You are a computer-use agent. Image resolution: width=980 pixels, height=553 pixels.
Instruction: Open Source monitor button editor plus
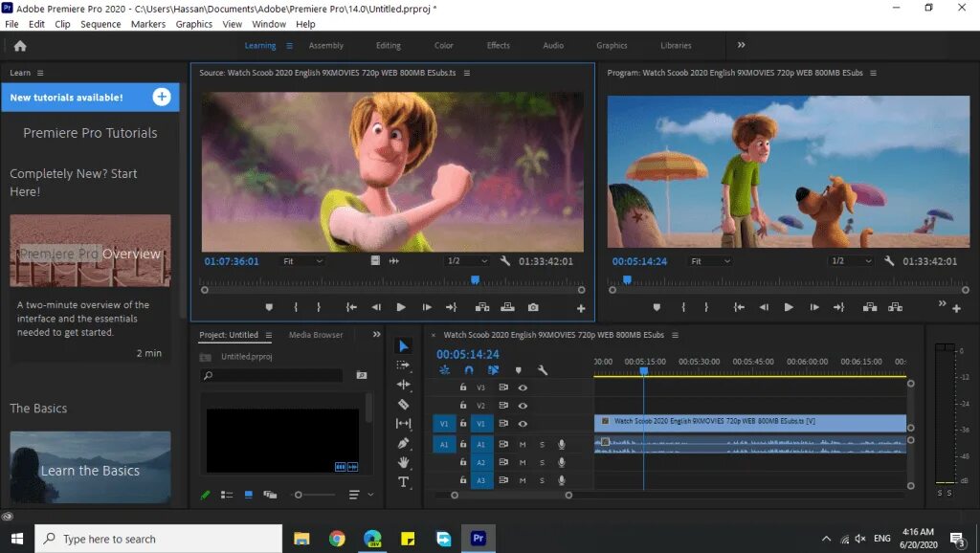tap(581, 308)
